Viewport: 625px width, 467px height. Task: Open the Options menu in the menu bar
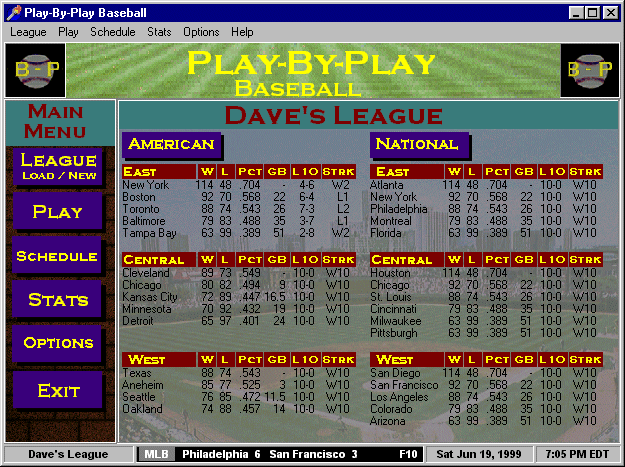pos(201,32)
